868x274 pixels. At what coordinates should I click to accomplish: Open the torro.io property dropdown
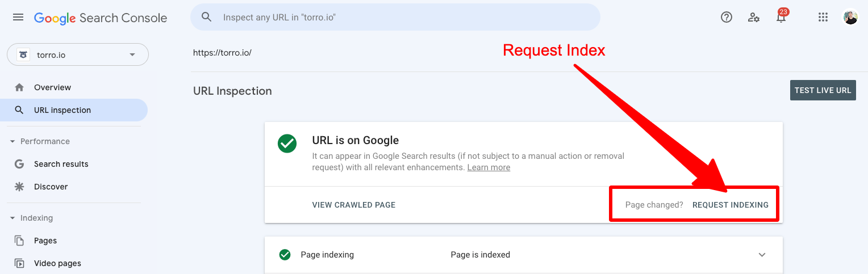tap(78, 55)
